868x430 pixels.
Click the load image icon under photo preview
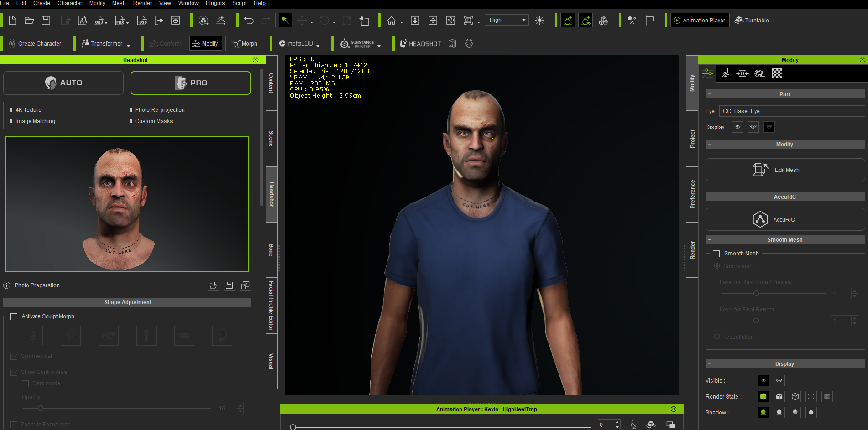214,285
